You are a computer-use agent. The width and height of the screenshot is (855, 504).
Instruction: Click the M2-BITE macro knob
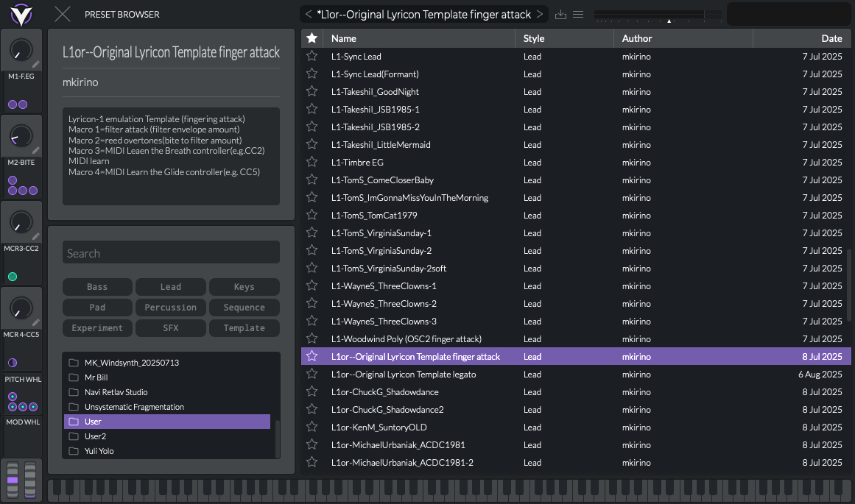pos(21,137)
